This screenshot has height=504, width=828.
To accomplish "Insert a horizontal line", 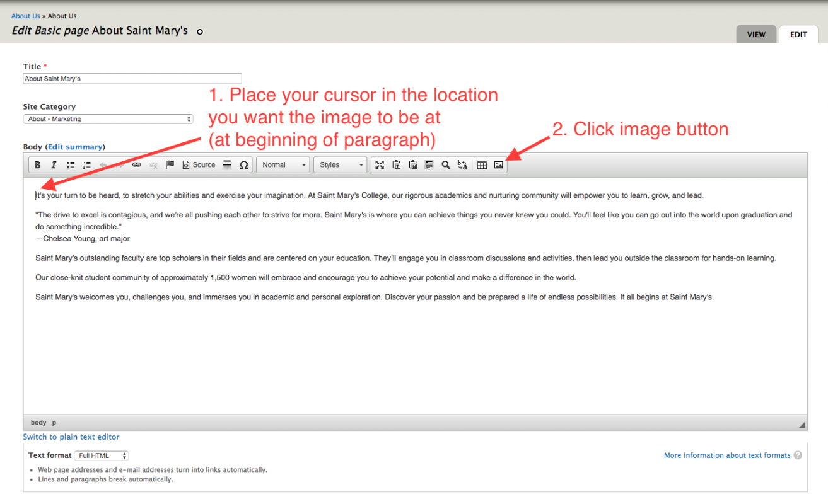I will point(227,165).
